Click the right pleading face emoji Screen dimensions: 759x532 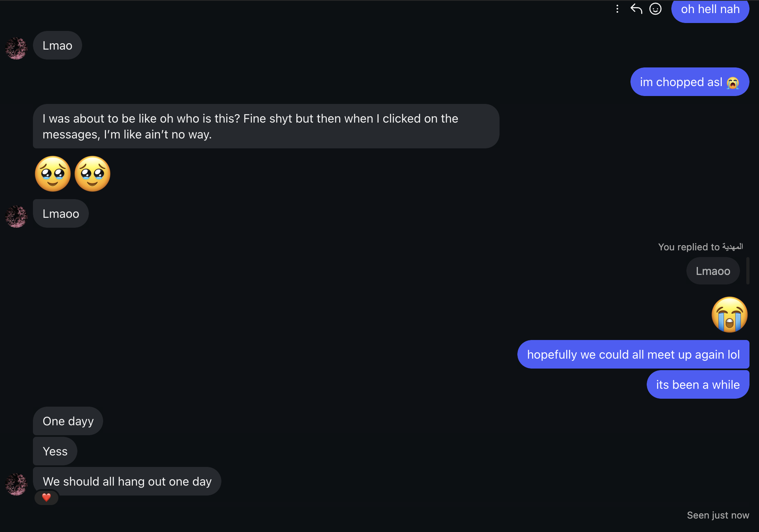[92, 174]
